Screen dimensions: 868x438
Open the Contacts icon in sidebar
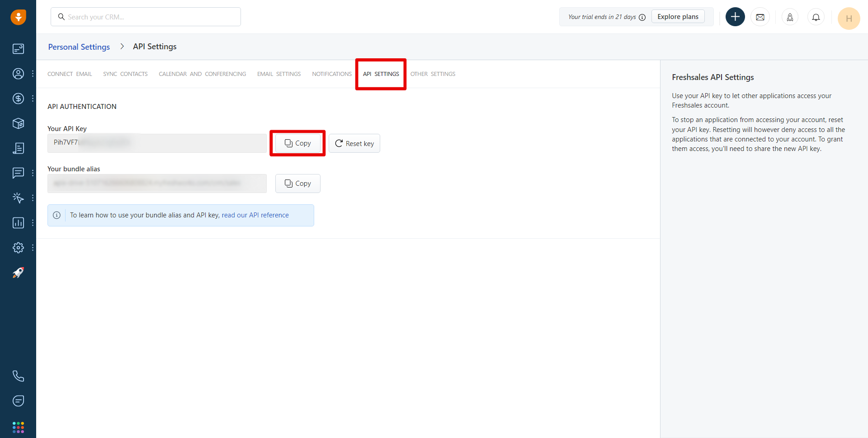[18, 74]
